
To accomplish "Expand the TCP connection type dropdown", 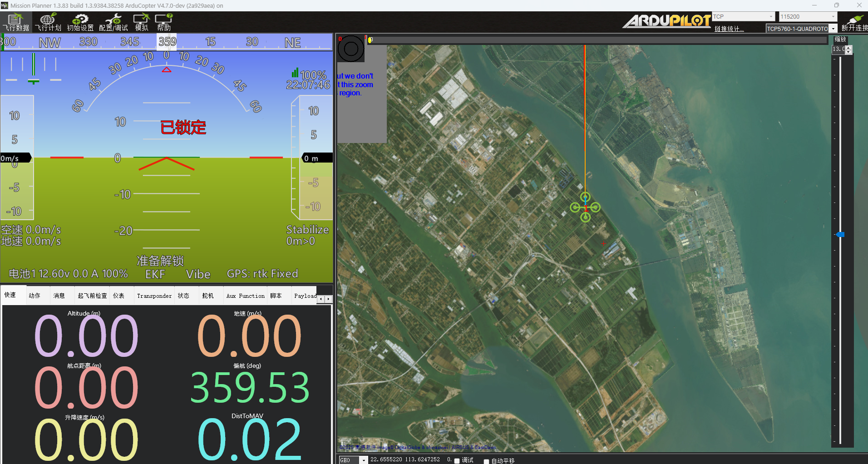I will [770, 17].
